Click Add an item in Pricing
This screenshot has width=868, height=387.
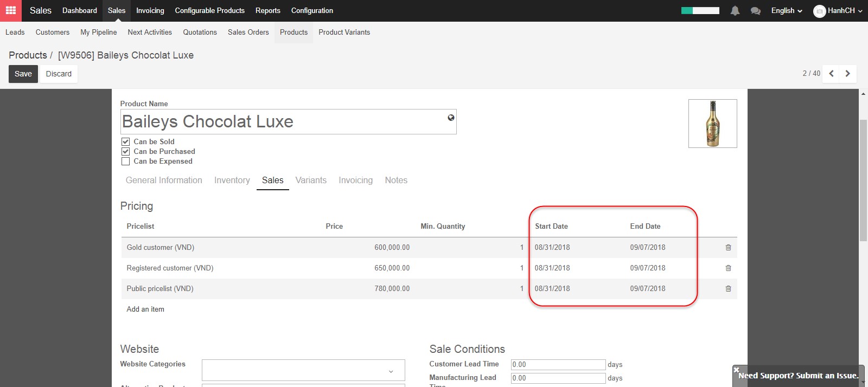coord(145,309)
